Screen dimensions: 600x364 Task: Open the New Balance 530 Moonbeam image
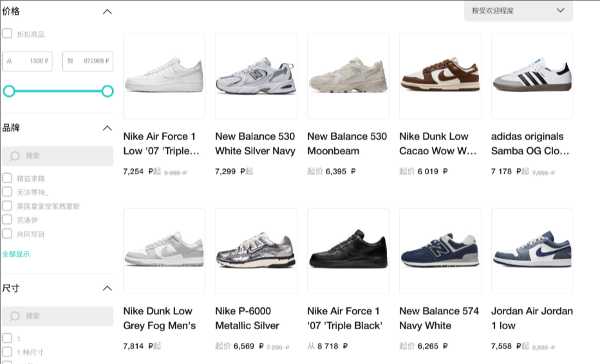[x=348, y=76]
